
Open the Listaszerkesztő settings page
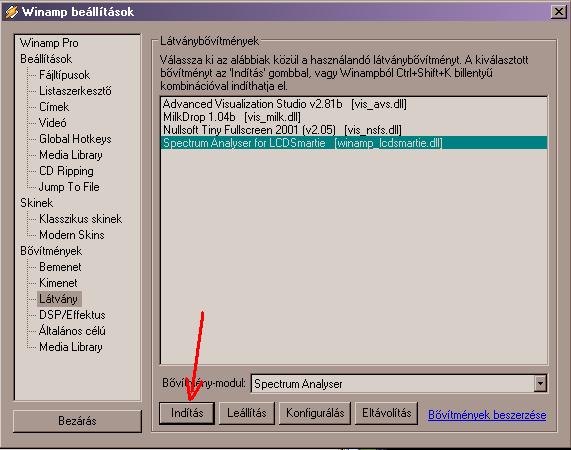(x=75, y=91)
